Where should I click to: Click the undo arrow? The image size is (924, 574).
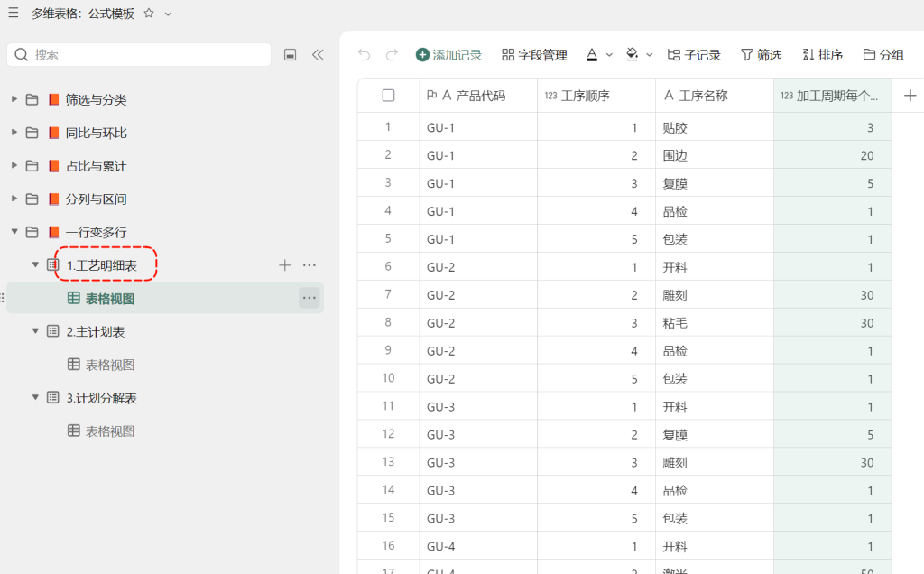pos(365,55)
